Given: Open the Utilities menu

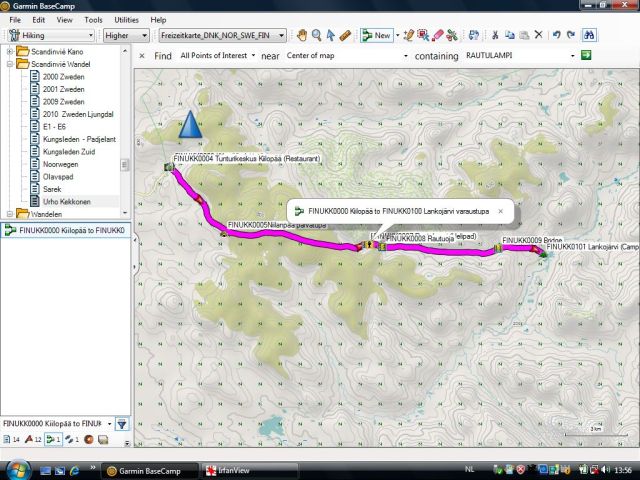Looking at the screenshot, I should click(x=126, y=19).
